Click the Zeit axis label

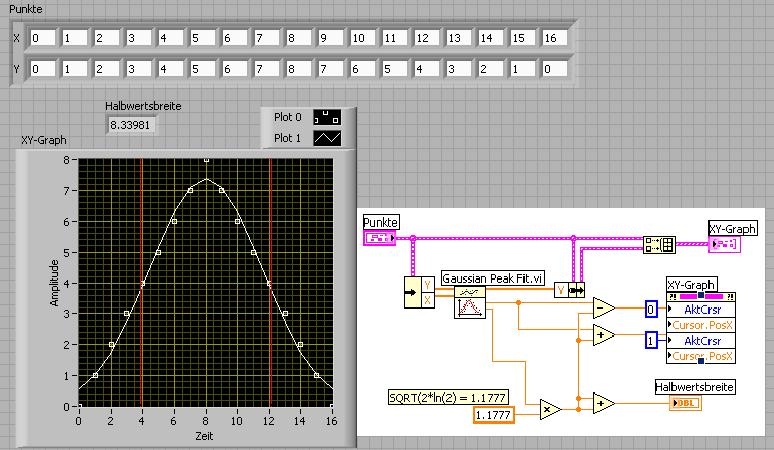tap(204, 436)
